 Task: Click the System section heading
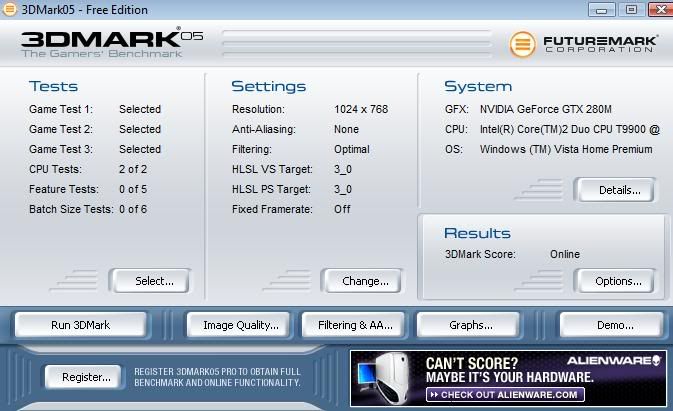point(478,86)
